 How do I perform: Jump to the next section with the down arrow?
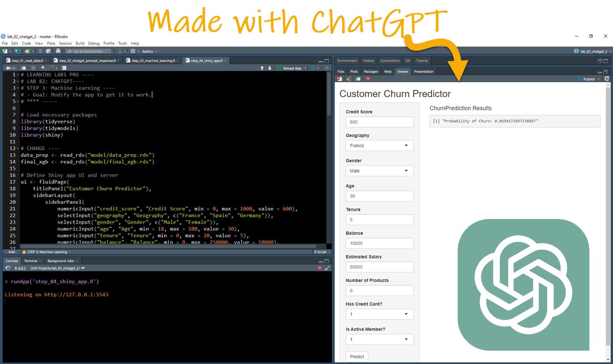(x=270, y=68)
